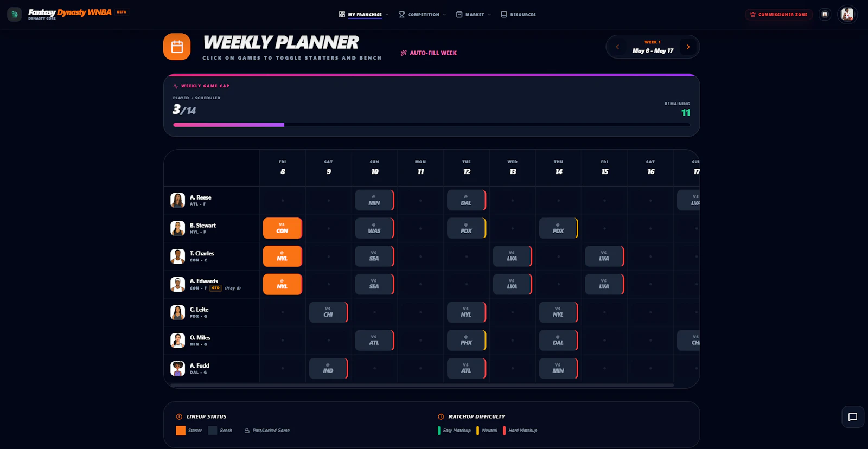This screenshot has height=449, width=868.
Task: Click the orange Starter legend swatch
Action: tap(181, 431)
